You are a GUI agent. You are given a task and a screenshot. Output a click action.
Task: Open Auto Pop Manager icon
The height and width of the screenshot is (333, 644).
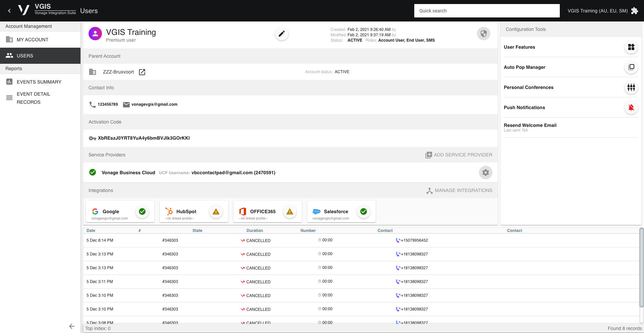631,67
